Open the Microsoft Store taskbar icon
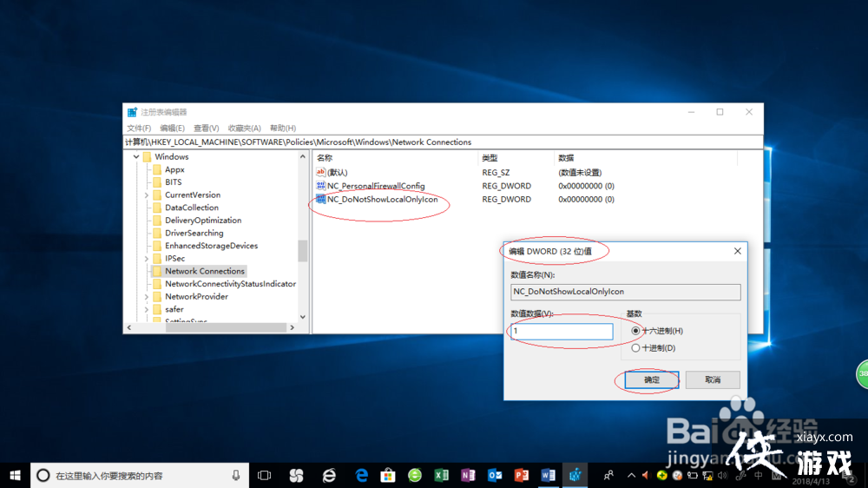Image resolution: width=868 pixels, height=488 pixels. pos(388,475)
